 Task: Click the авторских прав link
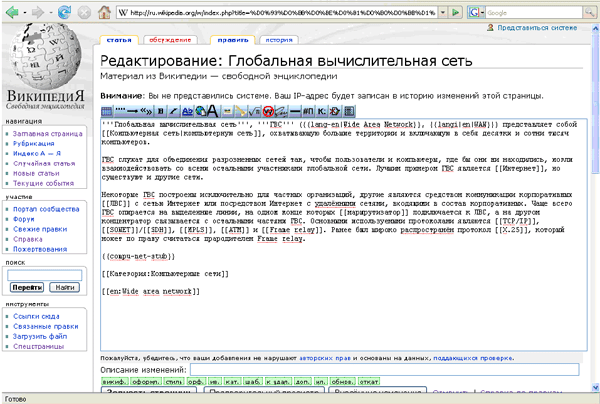tap(325, 358)
